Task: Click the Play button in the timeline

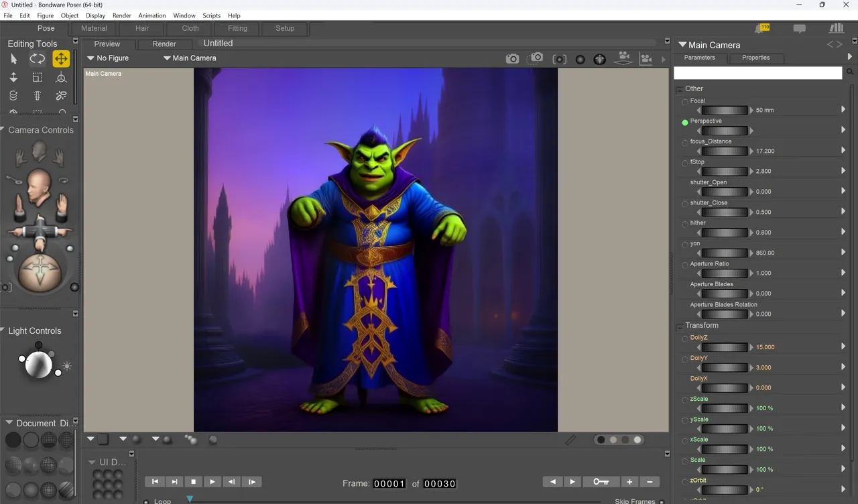Action: click(212, 481)
